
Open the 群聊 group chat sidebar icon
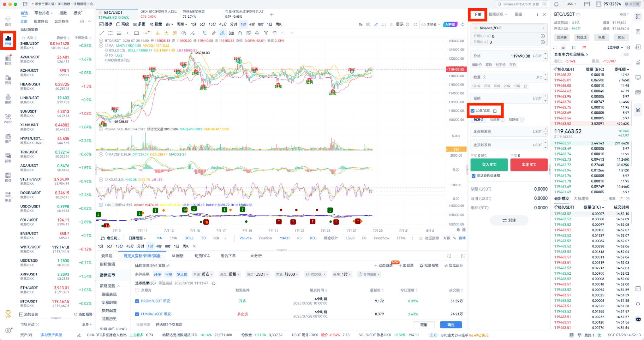point(8,158)
